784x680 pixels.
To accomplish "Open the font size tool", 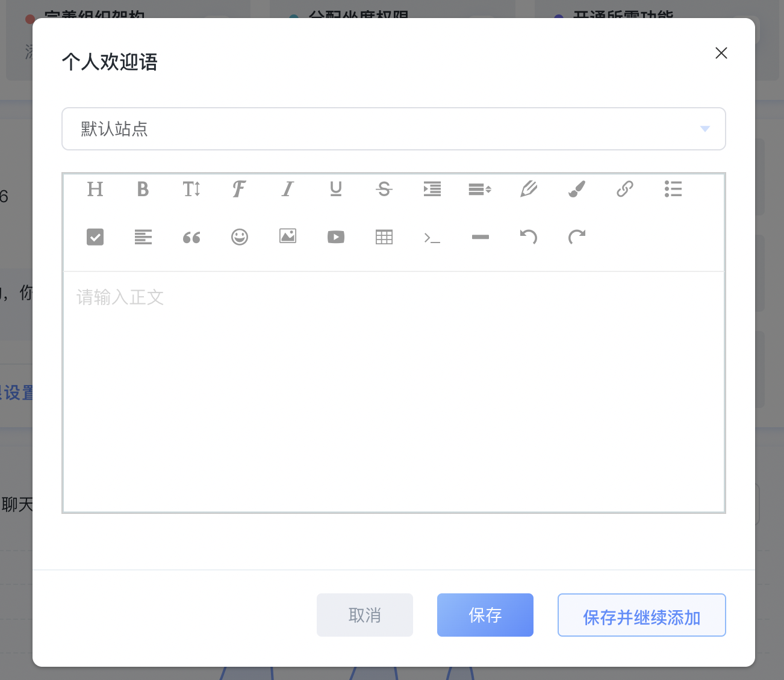I will tap(191, 189).
